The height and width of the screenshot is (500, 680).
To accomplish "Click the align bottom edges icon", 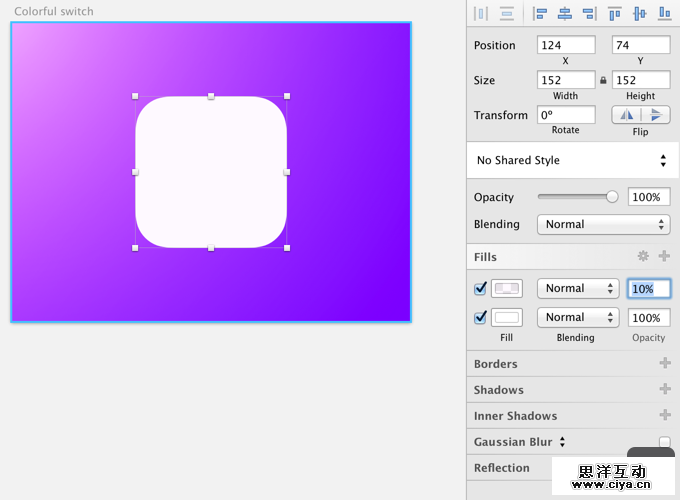I will (663, 13).
